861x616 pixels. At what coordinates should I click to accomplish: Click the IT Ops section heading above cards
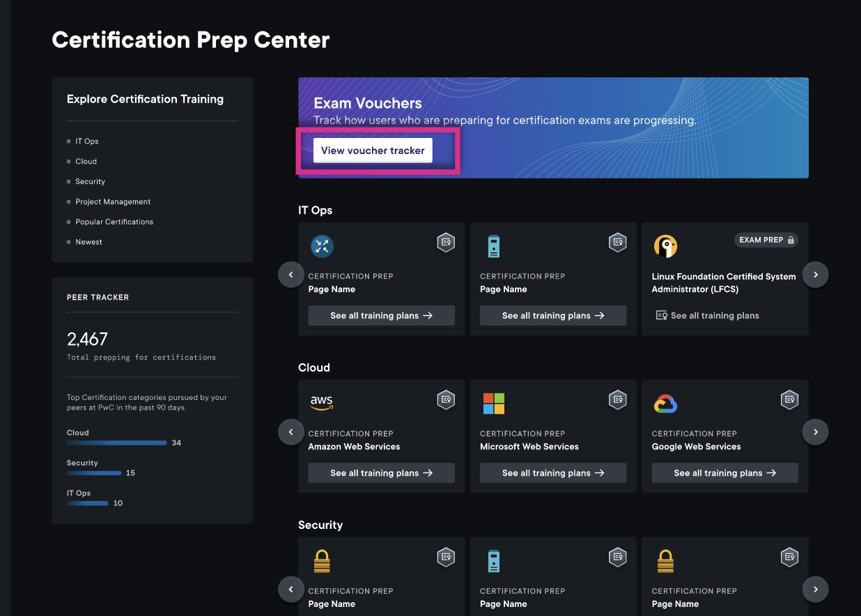(316, 210)
